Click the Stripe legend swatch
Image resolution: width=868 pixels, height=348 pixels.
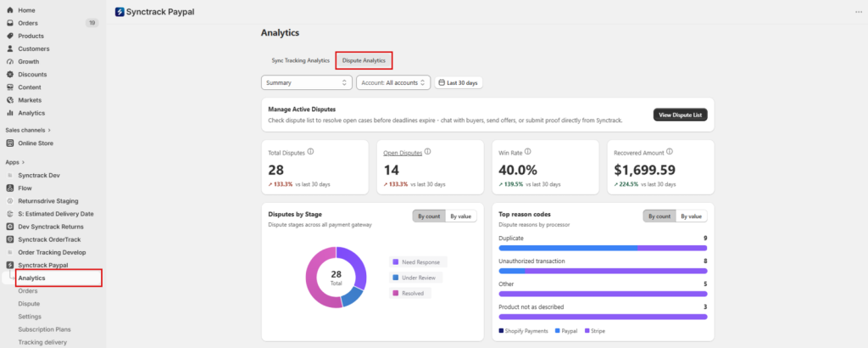tap(587, 331)
